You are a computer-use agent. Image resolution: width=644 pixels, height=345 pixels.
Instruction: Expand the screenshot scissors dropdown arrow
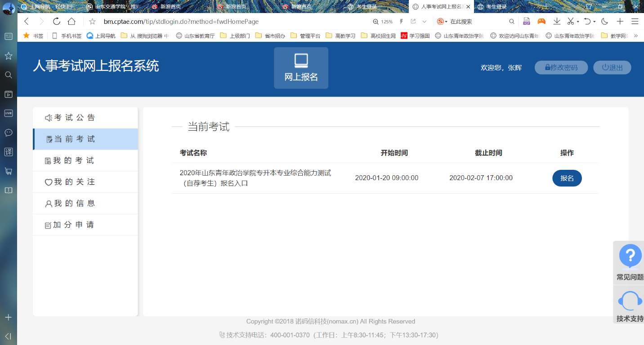click(578, 22)
